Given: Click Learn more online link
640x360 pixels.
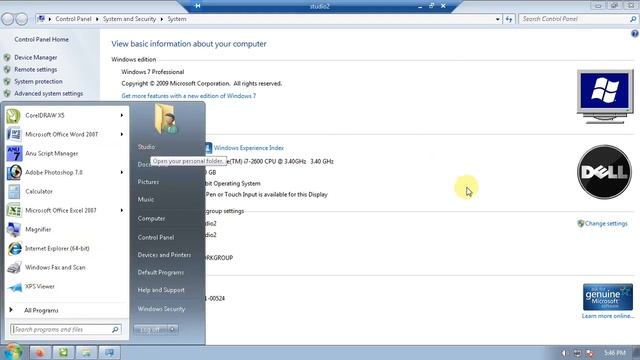Looking at the screenshot, I should pyautogui.click(x=608, y=316).
